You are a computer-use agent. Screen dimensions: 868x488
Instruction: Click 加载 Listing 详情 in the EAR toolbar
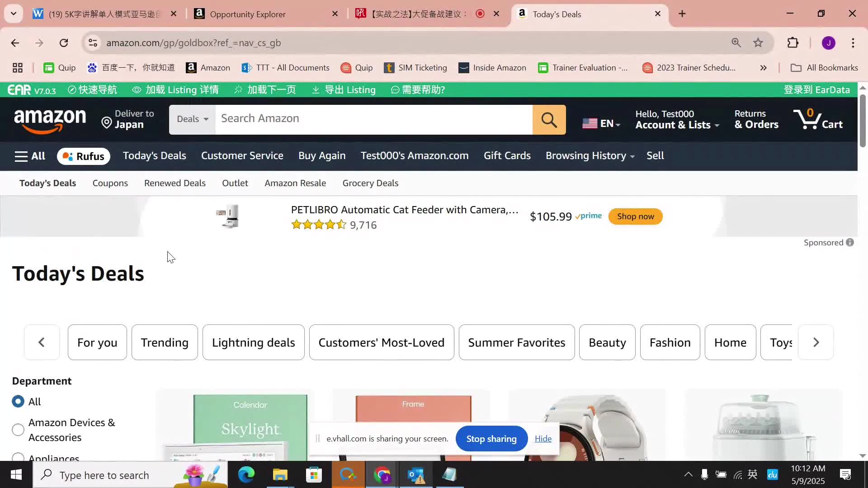coord(175,90)
